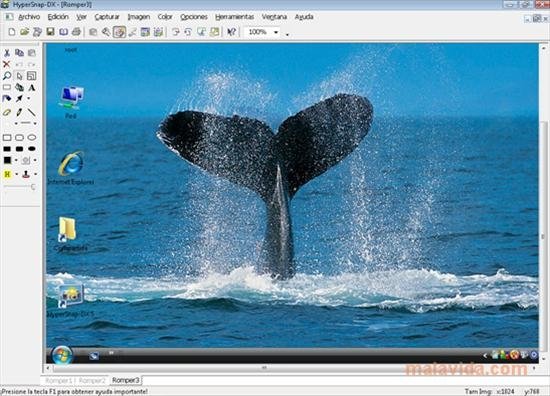This screenshot has height=396, width=550.
Task: Click the Copy icon in left toolbox
Action: [x=19, y=53]
